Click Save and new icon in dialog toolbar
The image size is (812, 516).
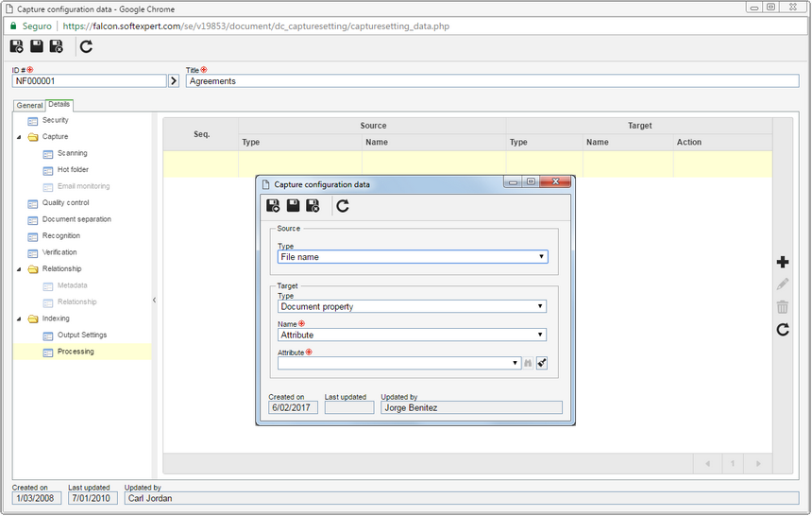273,206
